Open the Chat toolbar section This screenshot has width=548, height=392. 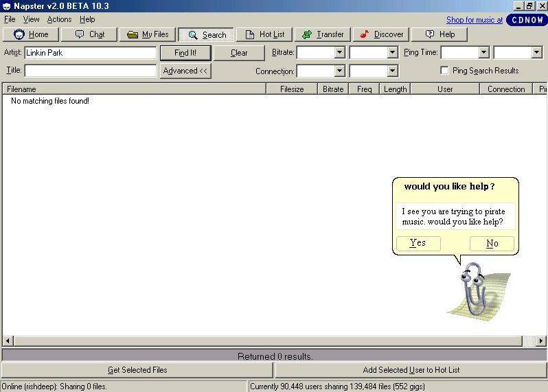[89, 34]
